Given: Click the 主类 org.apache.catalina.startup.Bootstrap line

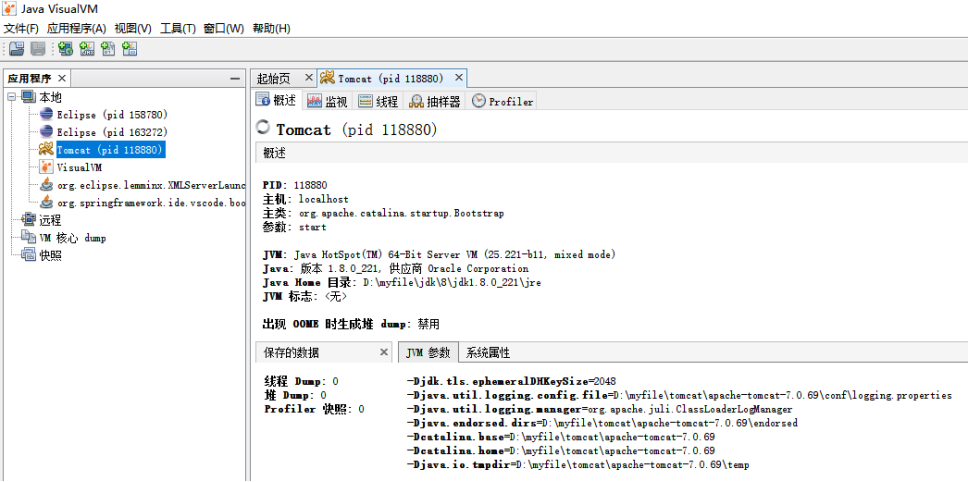Looking at the screenshot, I should point(383,213).
